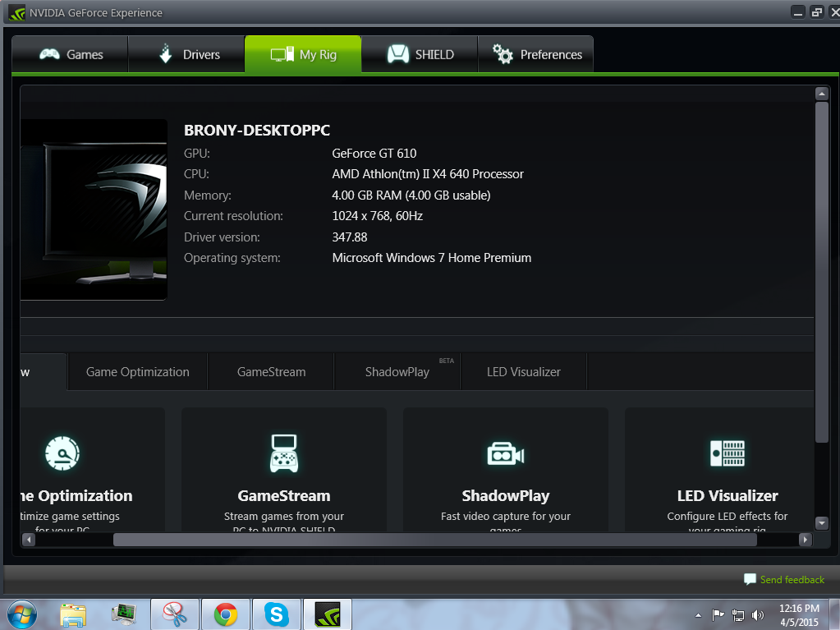Viewport: 840px width, 630px height.
Task: Click the Game Optimization gauge icon
Action: point(62,453)
